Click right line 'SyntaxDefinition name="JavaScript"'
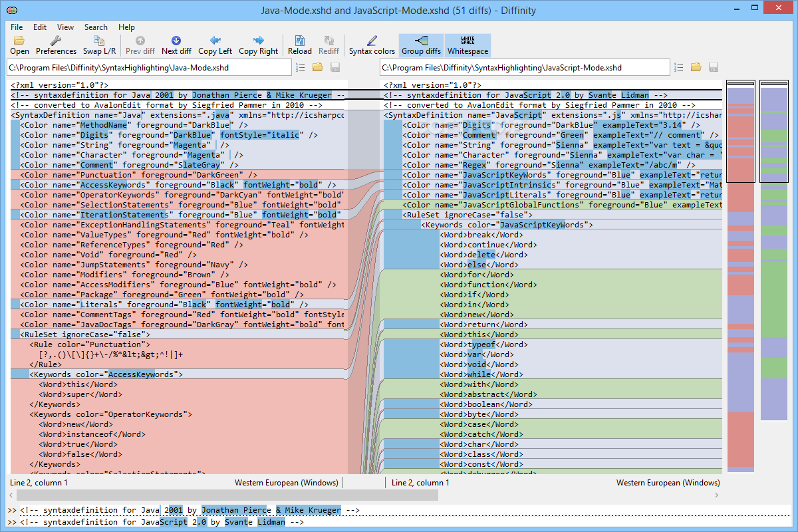Screen dimensions: 798x532 (553, 115)
